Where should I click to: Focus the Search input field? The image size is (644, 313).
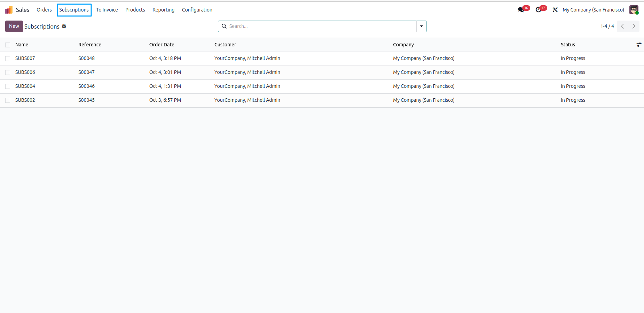(322, 26)
